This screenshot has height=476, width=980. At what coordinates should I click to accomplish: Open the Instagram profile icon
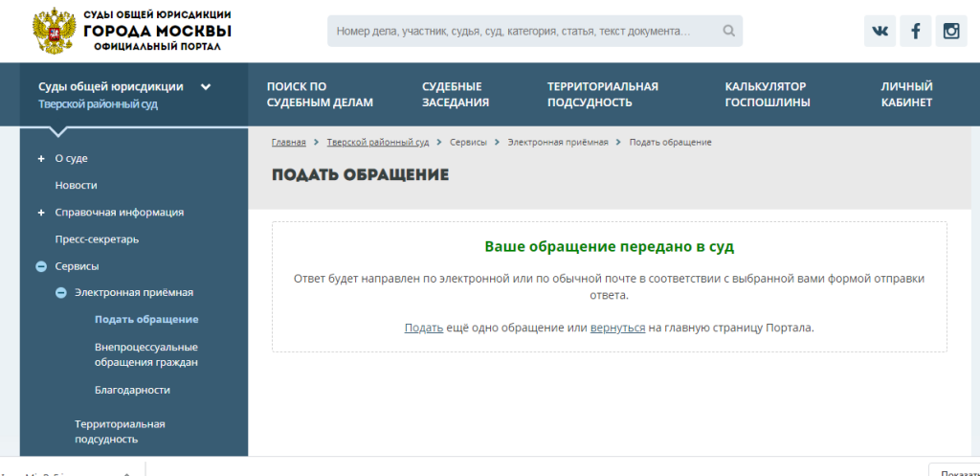click(x=950, y=31)
